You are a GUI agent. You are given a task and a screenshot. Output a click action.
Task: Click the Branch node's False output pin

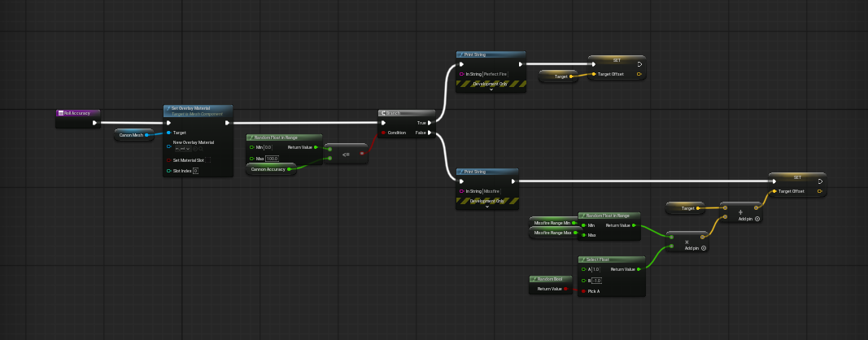(x=430, y=133)
